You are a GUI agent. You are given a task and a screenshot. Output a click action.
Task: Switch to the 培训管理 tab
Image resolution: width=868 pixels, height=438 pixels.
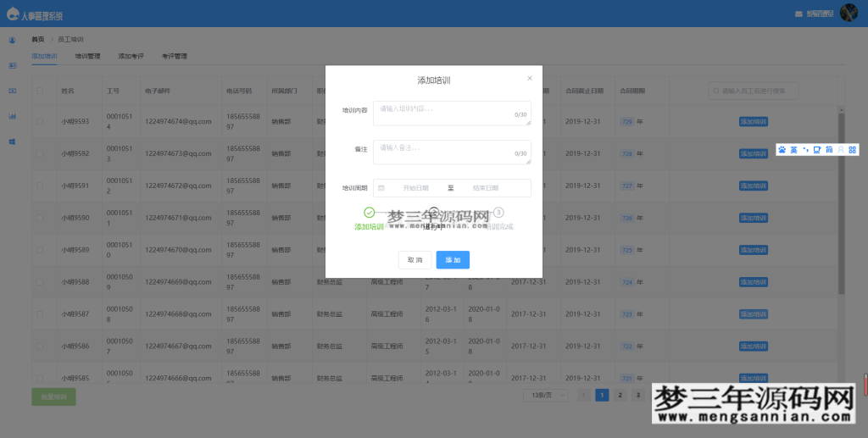pos(87,57)
